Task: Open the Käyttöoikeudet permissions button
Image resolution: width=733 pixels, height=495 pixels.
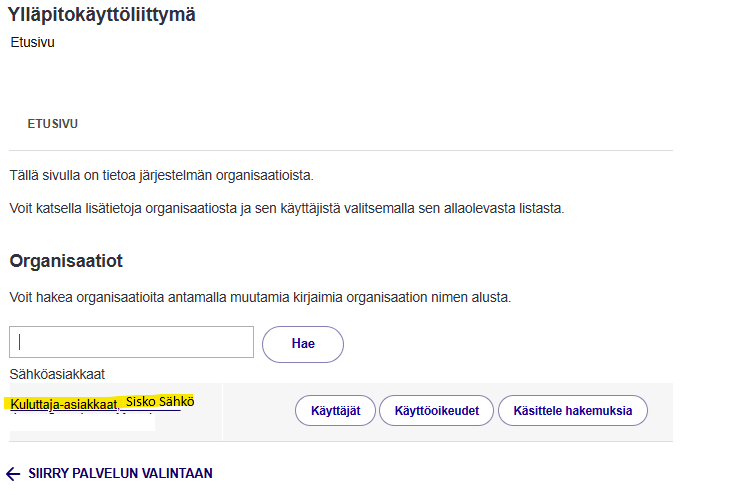Action: pyautogui.click(x=436, y=410)
